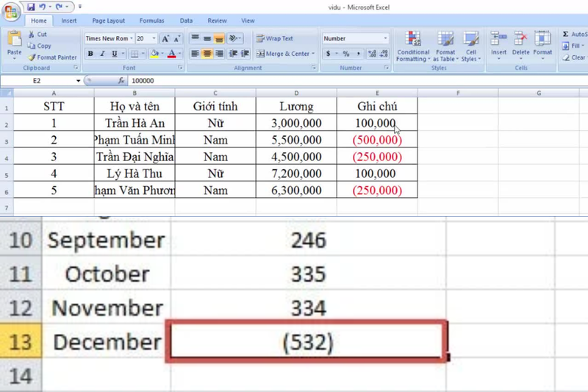588x392 pixels.
Task: Apply the red Font Color
Action: 172,54
